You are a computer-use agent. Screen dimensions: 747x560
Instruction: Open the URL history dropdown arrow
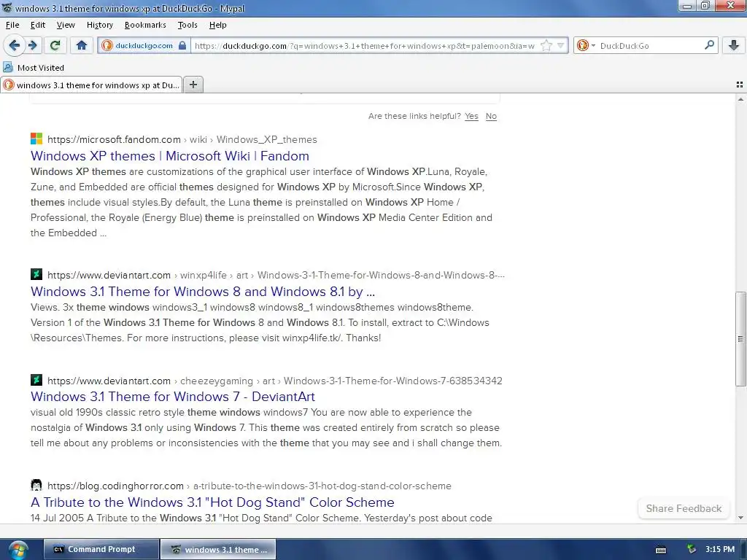561,45
